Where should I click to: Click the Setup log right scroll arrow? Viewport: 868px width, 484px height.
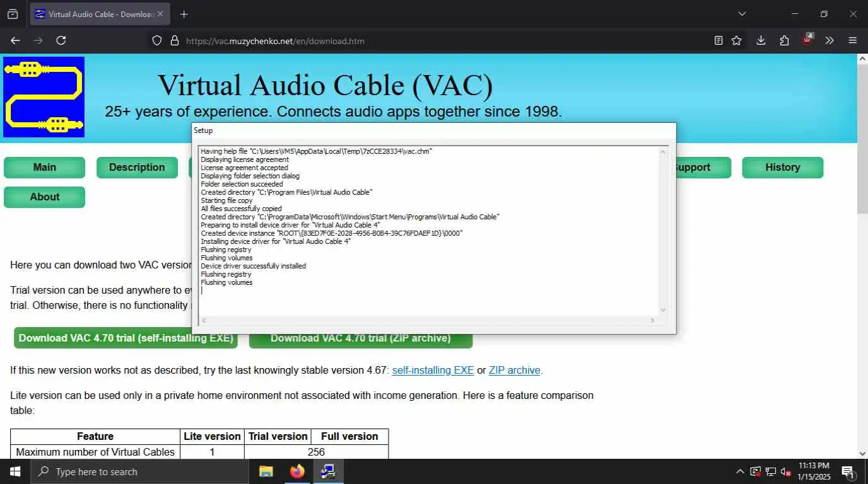(652, 321)
